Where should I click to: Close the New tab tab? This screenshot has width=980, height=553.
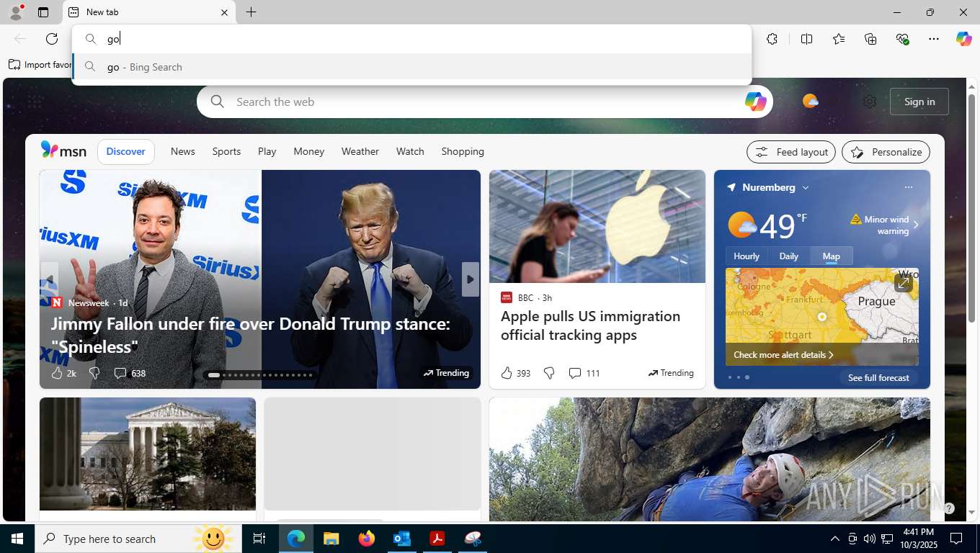[224, 12]
